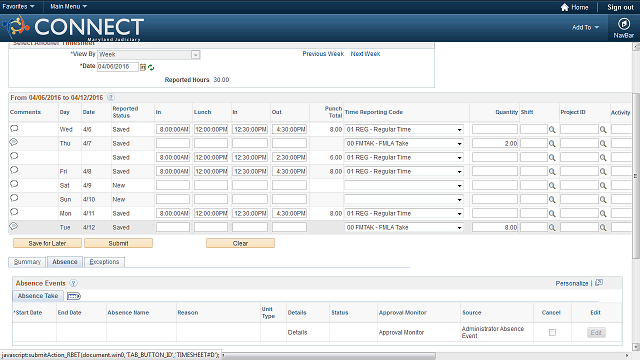
Task: Open the Favorites menu
Action: [x=18, y=7]
